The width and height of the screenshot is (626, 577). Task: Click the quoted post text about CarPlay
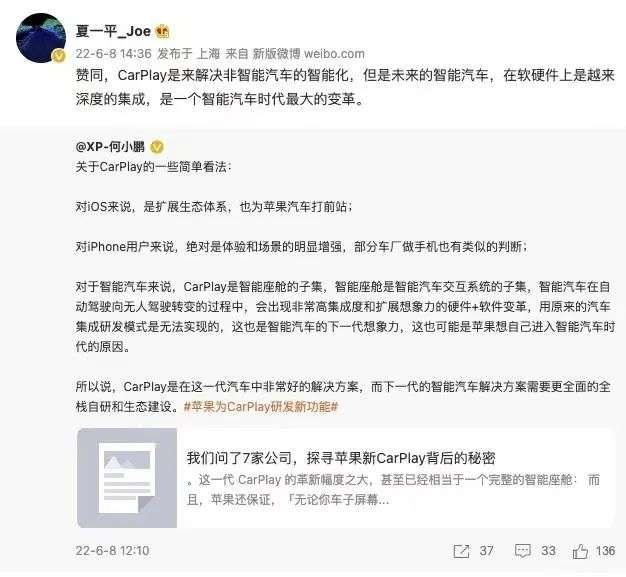coord(345,287)
